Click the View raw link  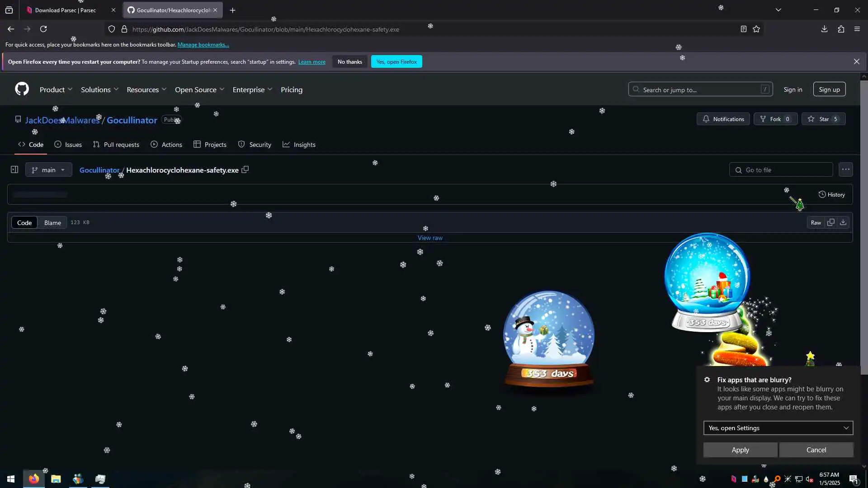click(430, 238)
